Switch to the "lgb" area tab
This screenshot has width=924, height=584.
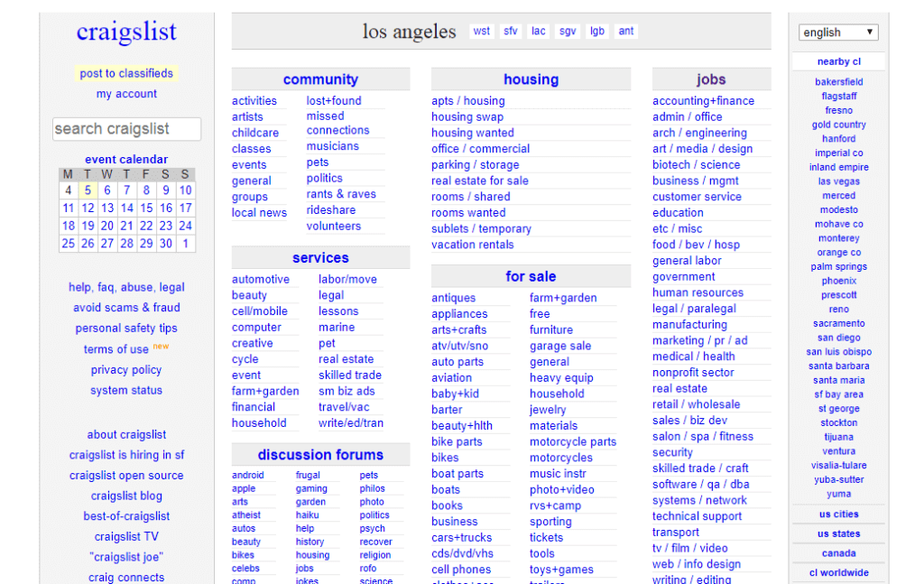[596, 30]
